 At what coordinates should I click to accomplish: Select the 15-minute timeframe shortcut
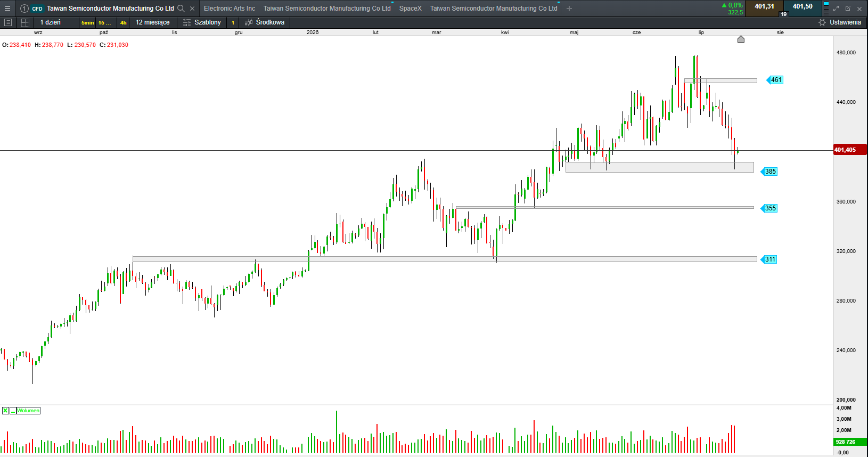pos(105,22)
